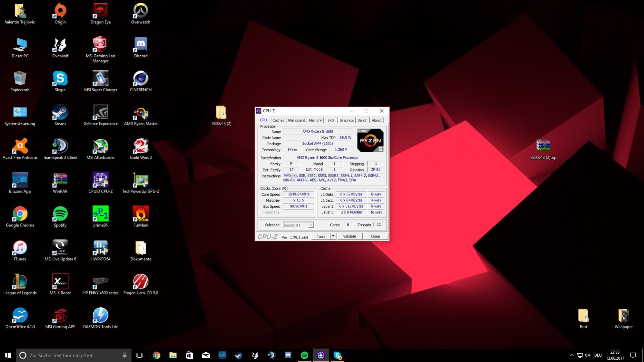This screenshot has width=644, height=362.
Task: Select the HWiNFO64 desktop icon
Action: tap(100, 251)
